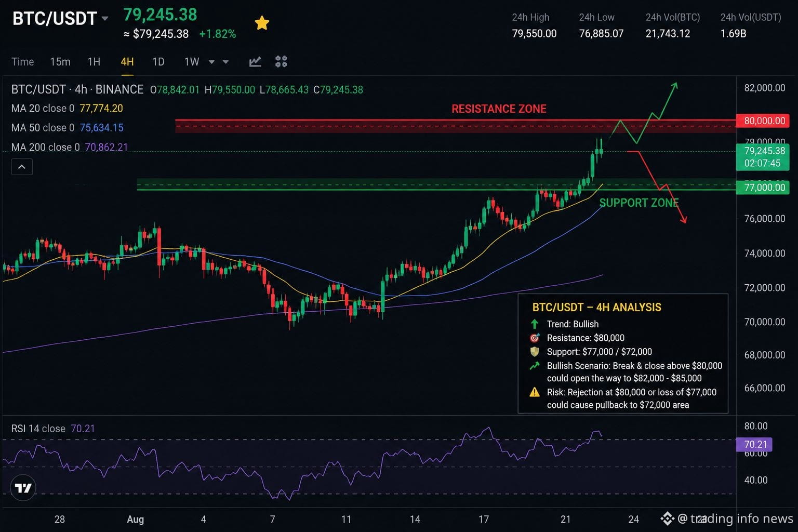Viewport: 798px width, 532px height.
Task: Select the MA 200 close indicator legend
Action: click(x=70, y=148)
